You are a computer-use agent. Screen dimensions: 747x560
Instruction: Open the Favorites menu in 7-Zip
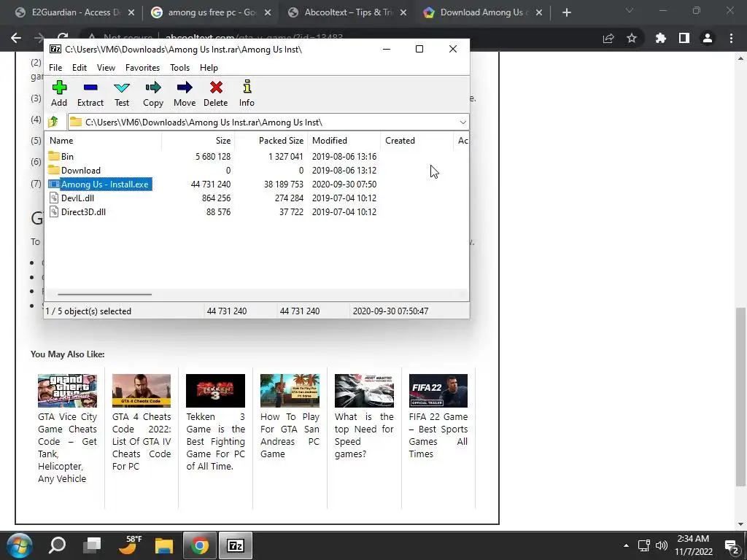(142, 68)
